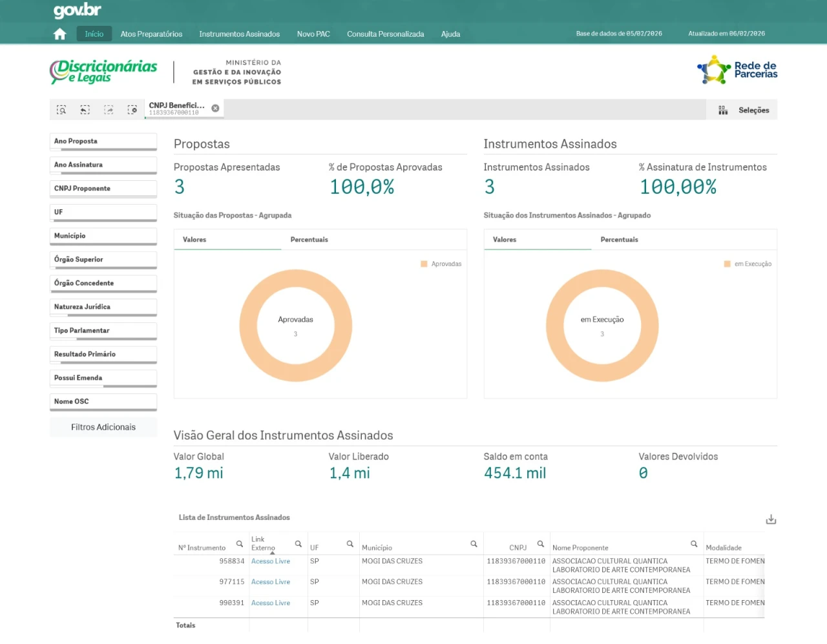
Task: Search the Nº Instrumento column
Action: [240, 544]
